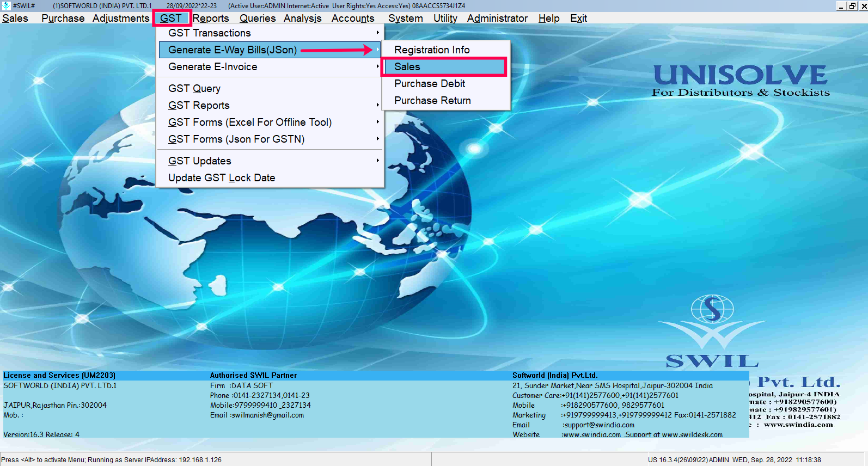Image resolution: width=868 pixels, height=466 pixels.
Task: Open the Utility menu
Action: click(445, 19)
